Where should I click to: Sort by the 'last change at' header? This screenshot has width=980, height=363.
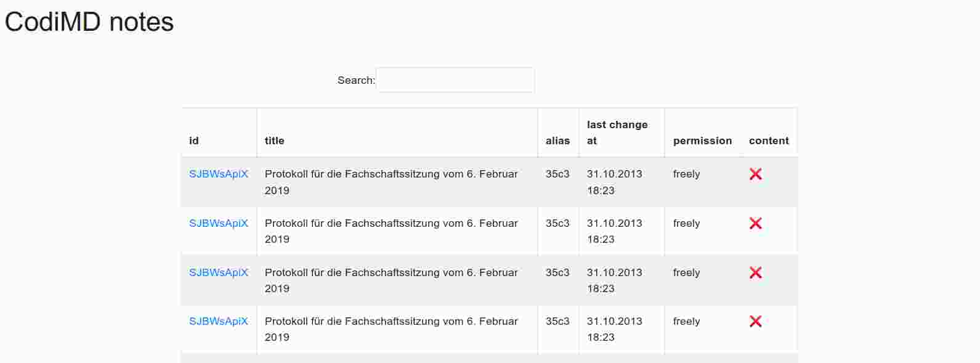(617, 133)
